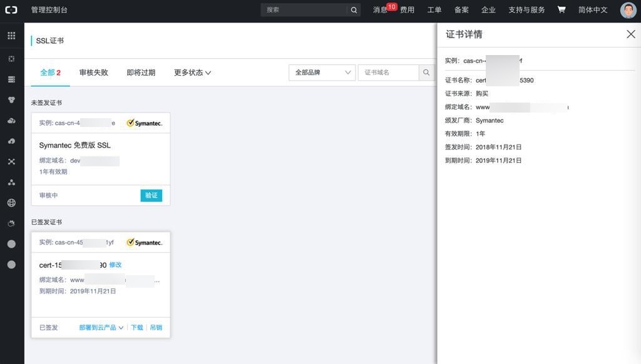Click 证书来源 购买 in details panel
This screenshot has width=641, height=364.
(466, 94)
